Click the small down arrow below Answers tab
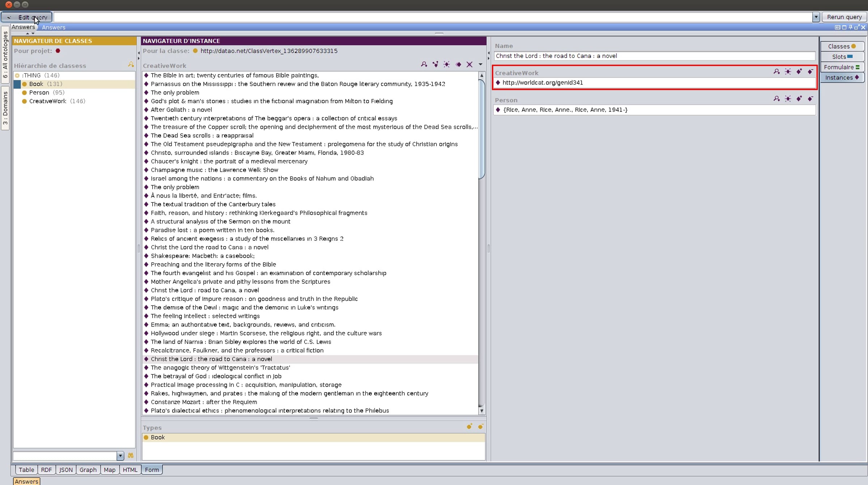Image resolution: width=868 pixels, height=485 pixels. [x=33, y=33]
